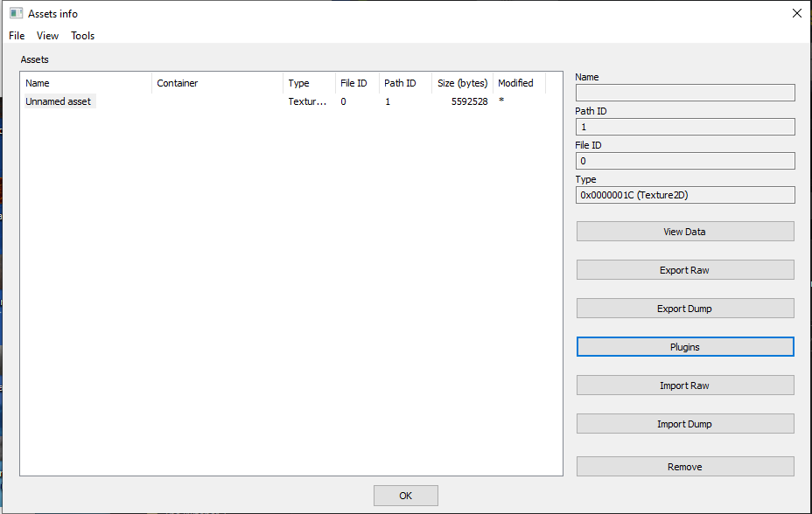Image resolution: width=812 pixels, height=514 pixels.
Task: Click the Export Raw button
Action: (685, 270)
